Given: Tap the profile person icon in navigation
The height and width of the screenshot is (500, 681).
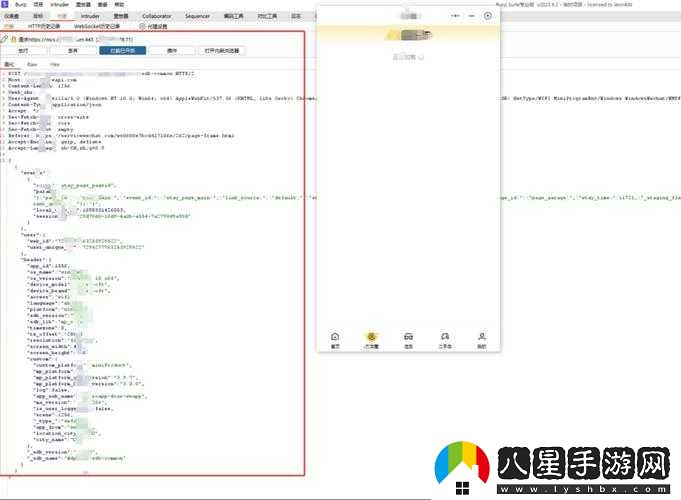Looking at the screenshot, I should pyautogui.click(x=482, y=337).
